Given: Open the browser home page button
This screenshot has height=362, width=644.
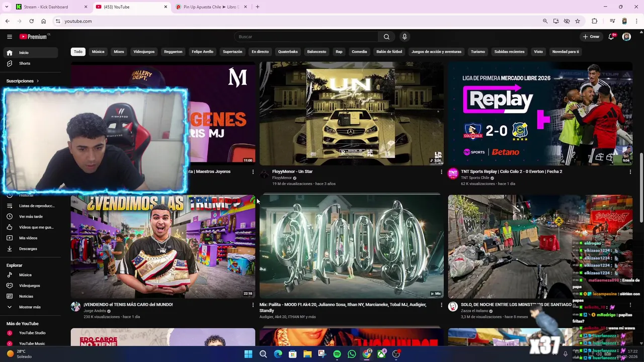Looking at the screenshot, I should 44,21.
